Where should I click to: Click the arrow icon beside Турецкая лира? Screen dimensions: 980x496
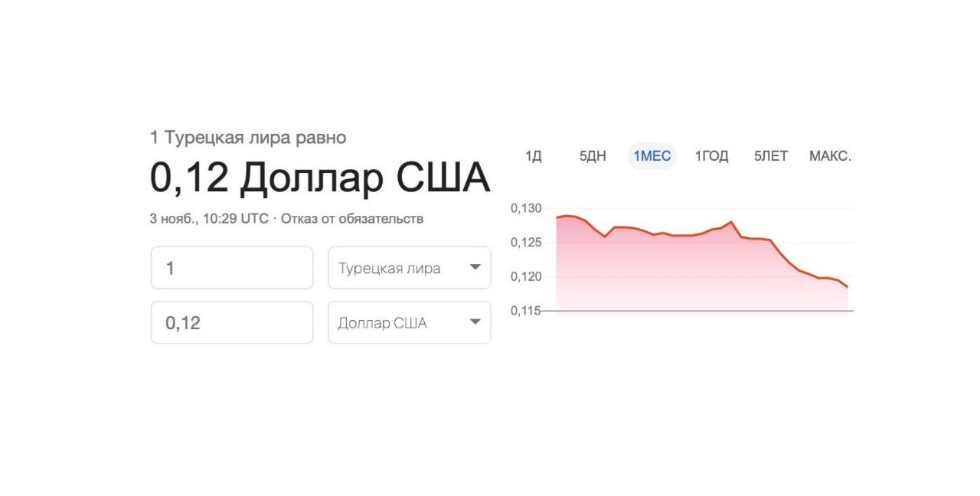coord(475,267)
